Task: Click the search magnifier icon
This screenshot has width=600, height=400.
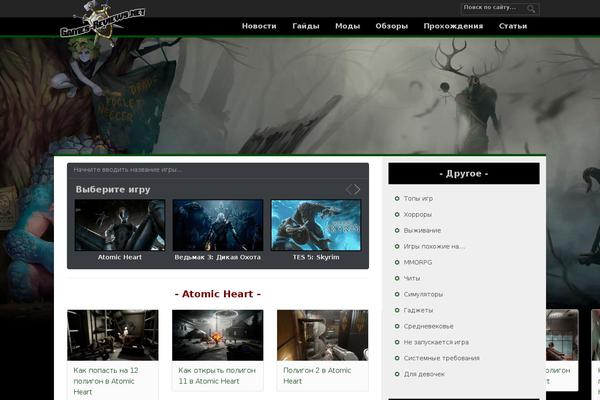Action: pyautogui.click(x=531, y=8)
